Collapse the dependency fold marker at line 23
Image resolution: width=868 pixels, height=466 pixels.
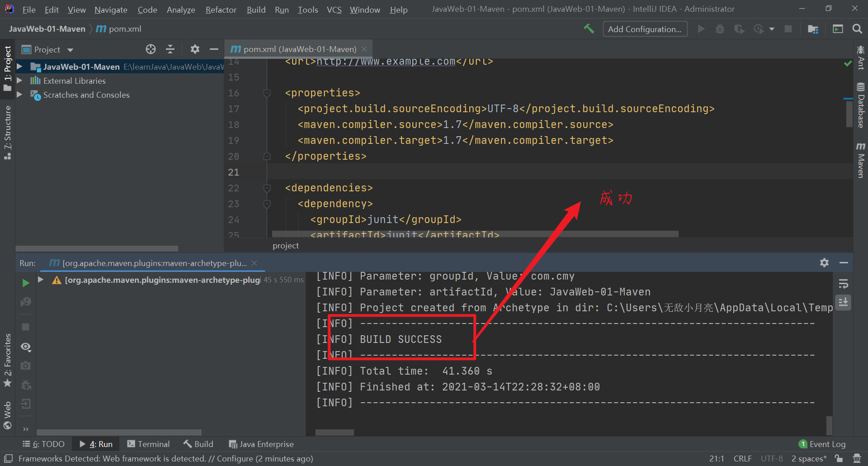(x=267, y=204)
